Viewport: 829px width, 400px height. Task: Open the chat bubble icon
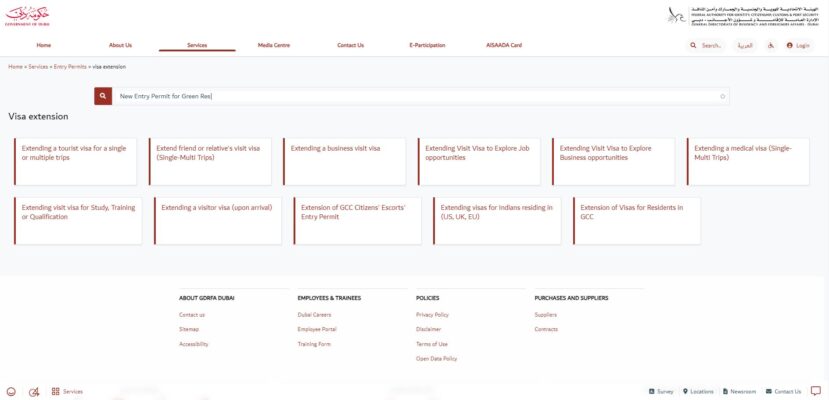pos(815,391)
